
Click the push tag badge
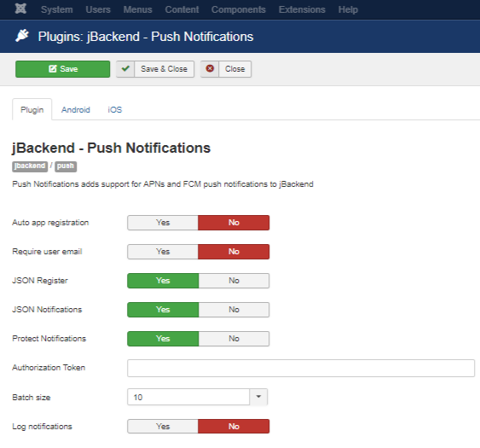(x=66, y=166)
